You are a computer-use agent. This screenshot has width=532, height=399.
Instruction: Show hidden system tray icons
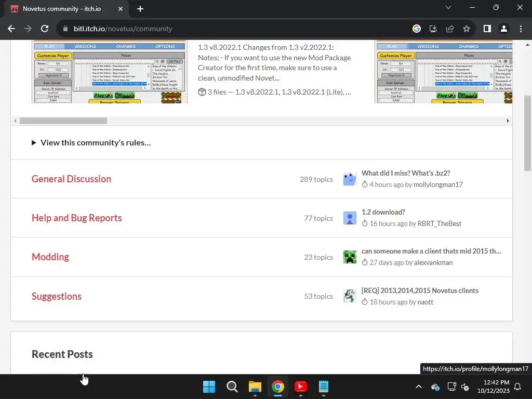tap(419, 387)
